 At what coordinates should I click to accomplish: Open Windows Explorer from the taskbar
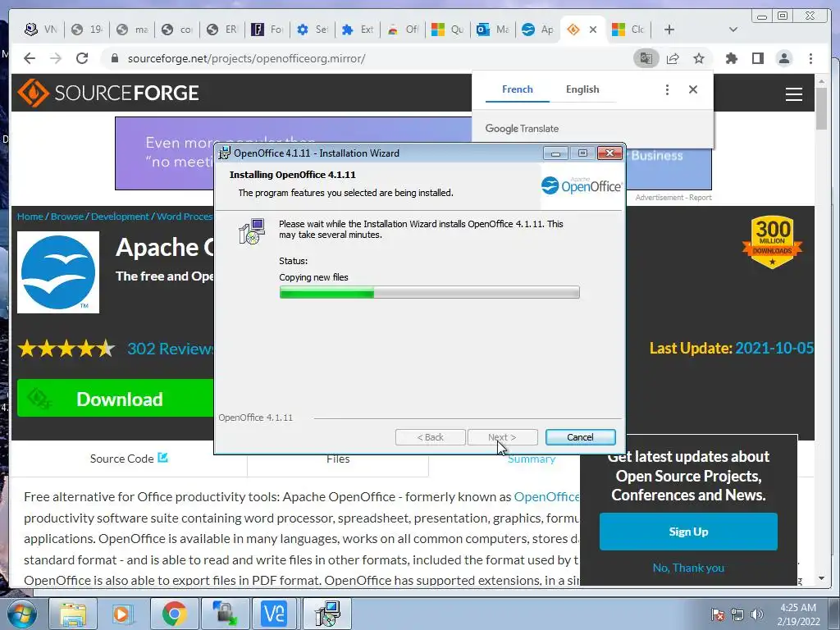pos(73,614)
